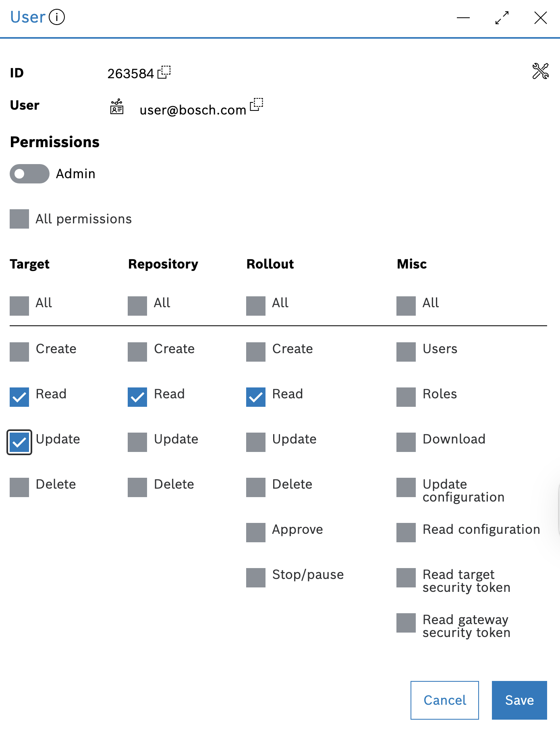Uncheck the Target Update permission

pyautogui.click(x=19, y=442)
